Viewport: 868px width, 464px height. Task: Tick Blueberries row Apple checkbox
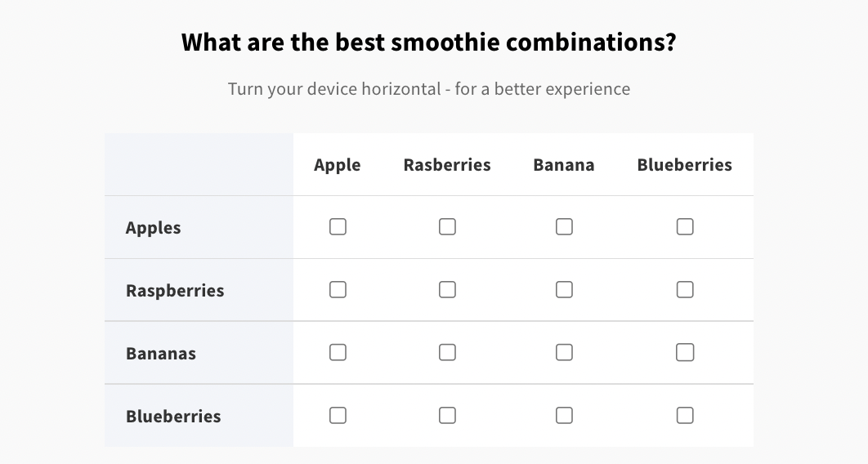click(x=338, y=415)
